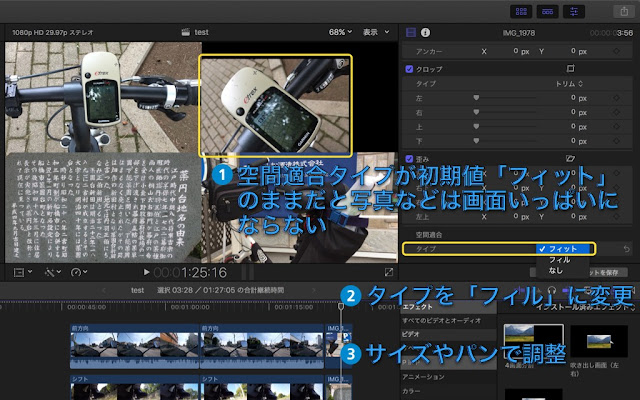
Task: Add keyframe diamond for 下 crop row
Action: tap(616, 141)
